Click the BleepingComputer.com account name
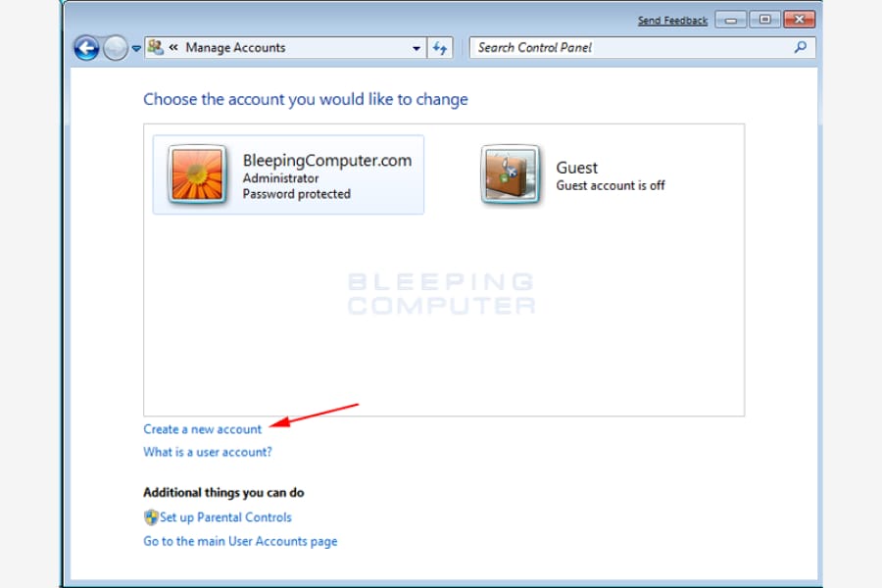Viewport: 882px width, 588px height. coord(327,161)
